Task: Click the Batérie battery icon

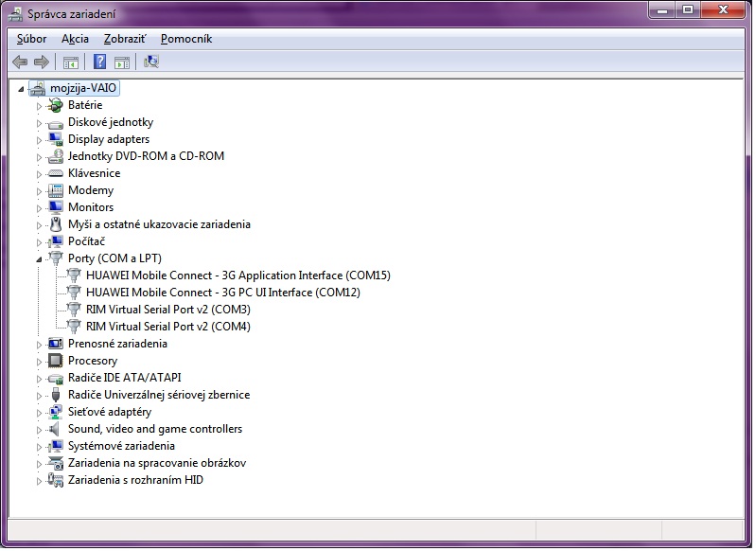Action: point(56,105)
